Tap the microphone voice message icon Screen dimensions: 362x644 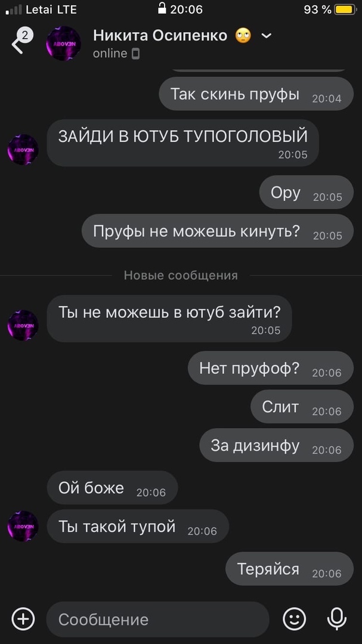336,619
